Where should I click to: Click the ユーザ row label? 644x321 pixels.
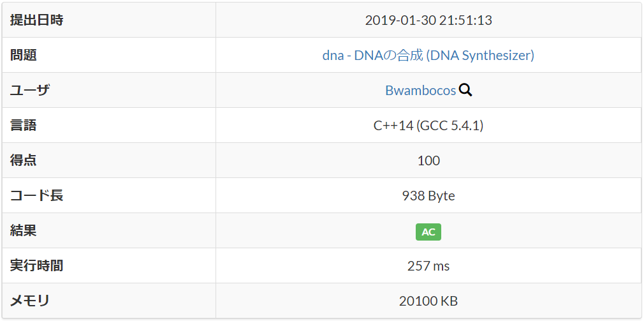[29, 90]
